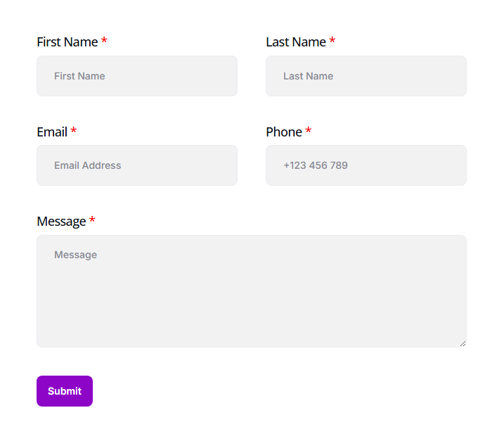Click into the Phone number field

366,165
